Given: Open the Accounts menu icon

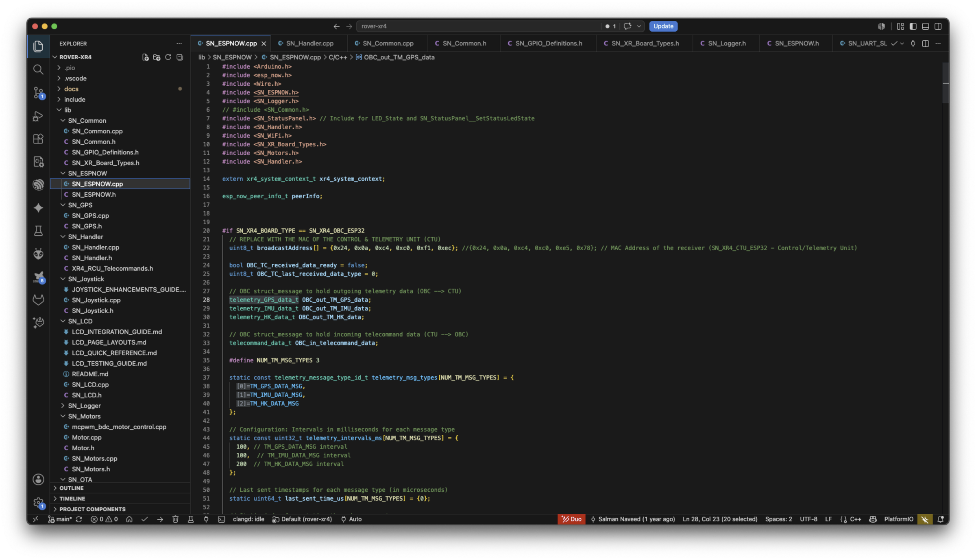Looking at the screenshot, I should pos(38,480).
